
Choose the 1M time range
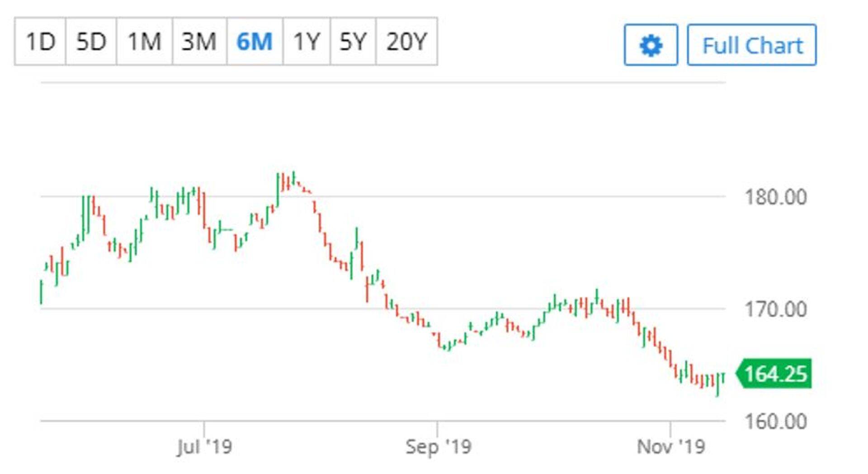[144, 42]
